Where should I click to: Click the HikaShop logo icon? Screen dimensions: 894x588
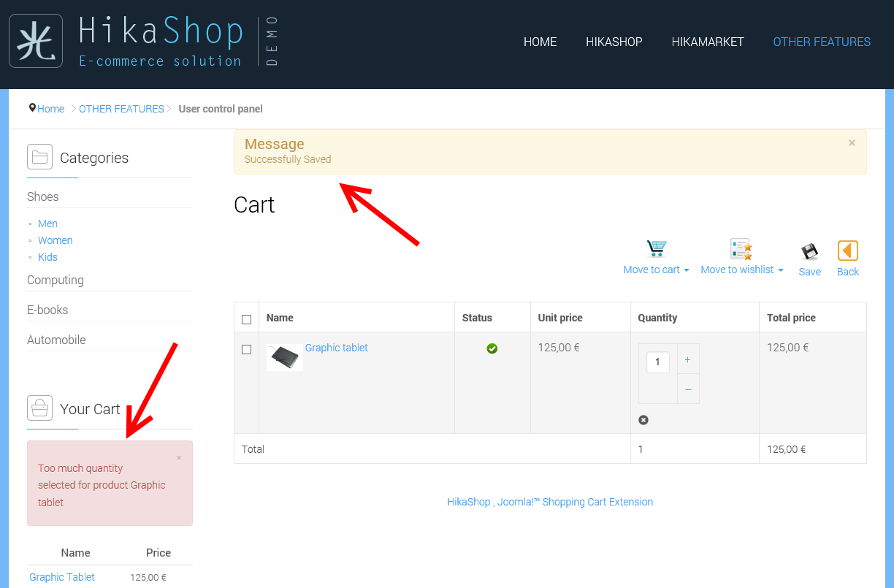(36, 41)
